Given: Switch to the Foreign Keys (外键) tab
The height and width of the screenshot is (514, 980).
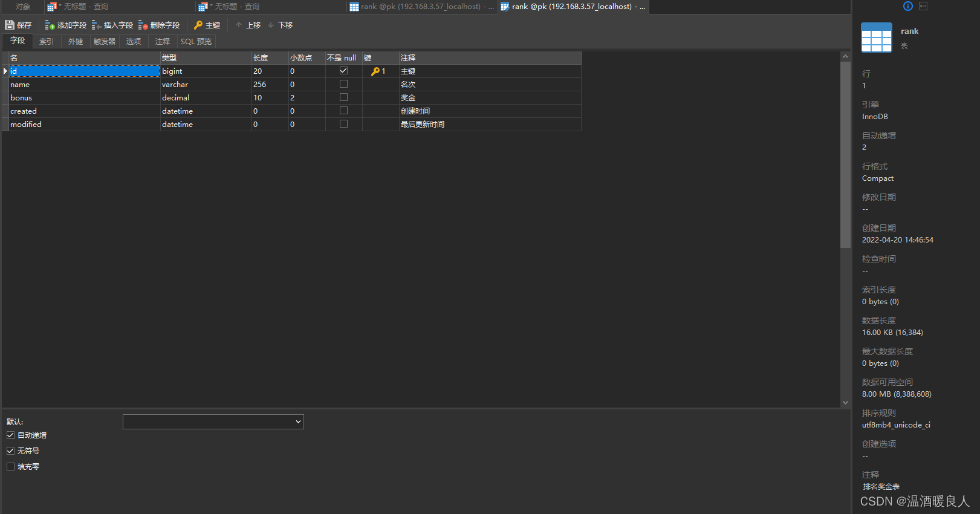Looking at the screenshot, I should (76, 42).
